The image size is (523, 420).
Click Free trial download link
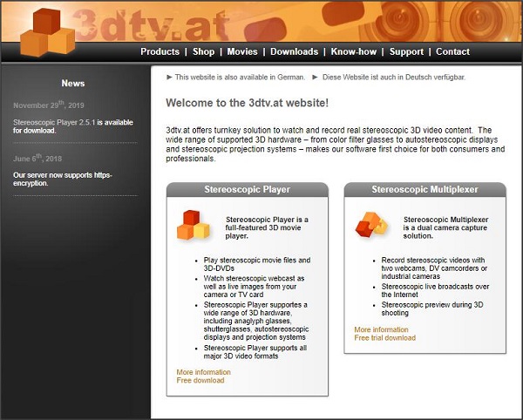tap(385, 338)
